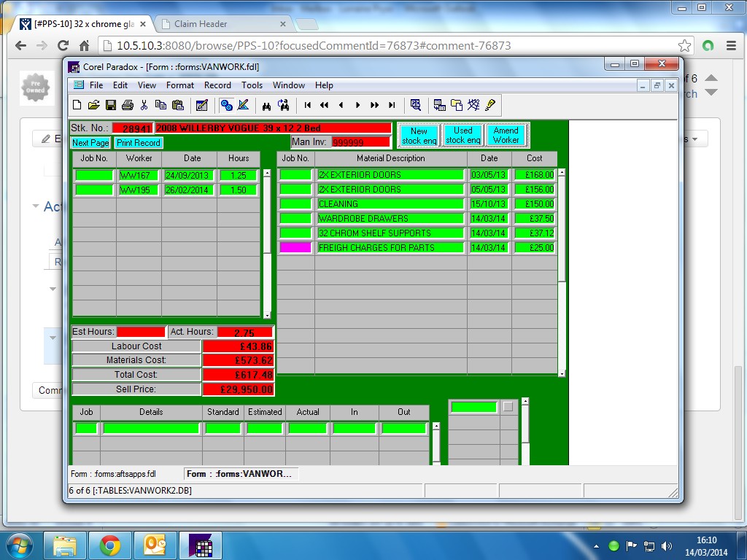Click the binoculars Locate Field Value icon
The width and height of the screenshot is (747, 560).
pos(267,105)
